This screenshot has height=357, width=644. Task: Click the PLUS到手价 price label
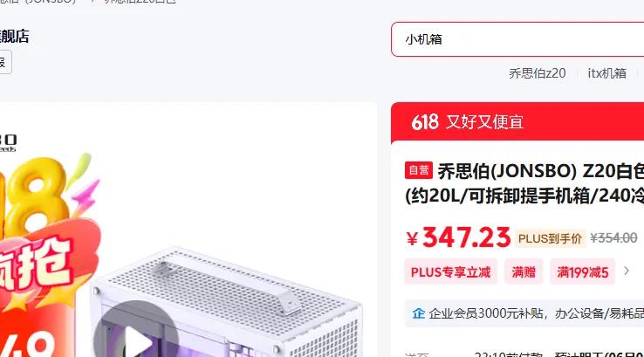tap(550, 238)
